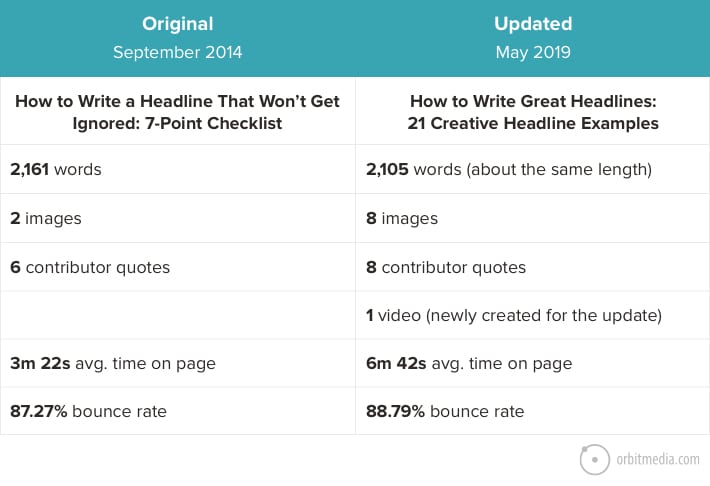Select the Updated column header
The width and height of the screenshot is (710, 486).
click(x=533, y=24)
